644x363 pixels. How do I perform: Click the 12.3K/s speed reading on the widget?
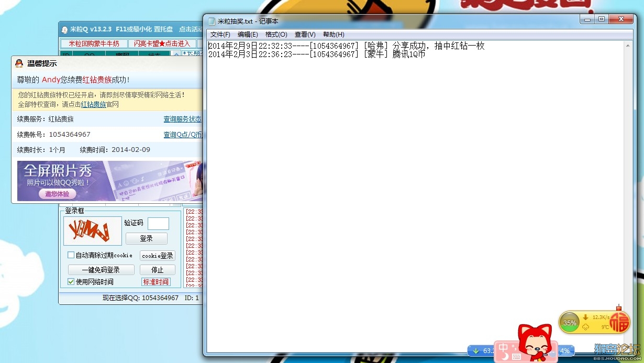pyautogui.click(x=601, y=317)
